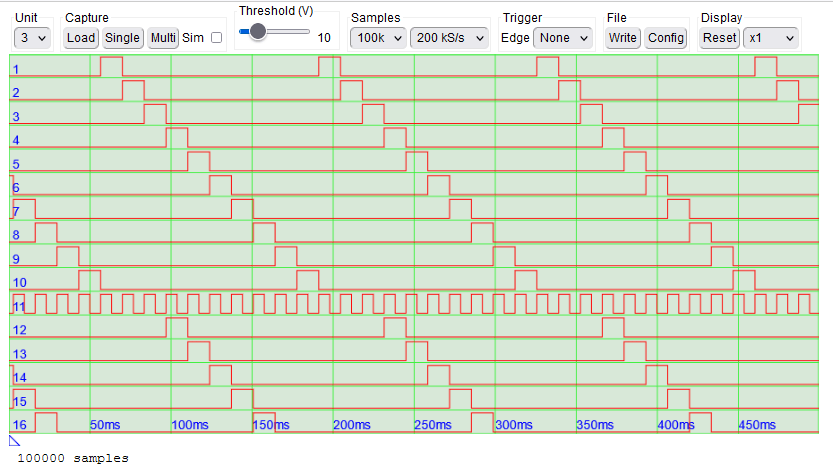Open Config from the File group
Image resolution: width=833 pixels, height=473 pixels.
[x=666, y=38]
